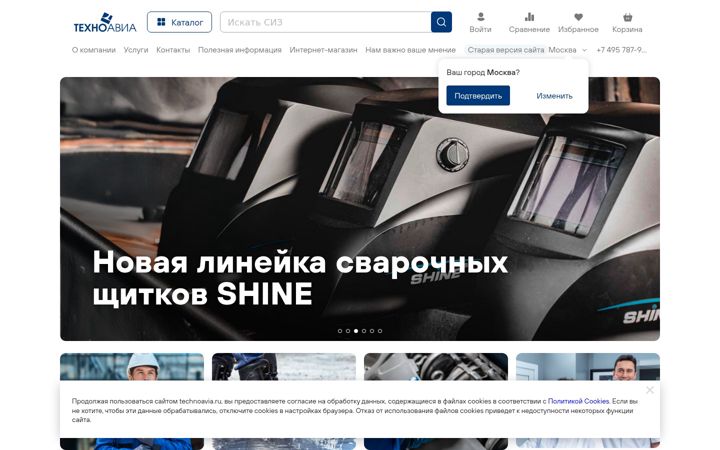Click Изменить to change city

coord(554,96)
